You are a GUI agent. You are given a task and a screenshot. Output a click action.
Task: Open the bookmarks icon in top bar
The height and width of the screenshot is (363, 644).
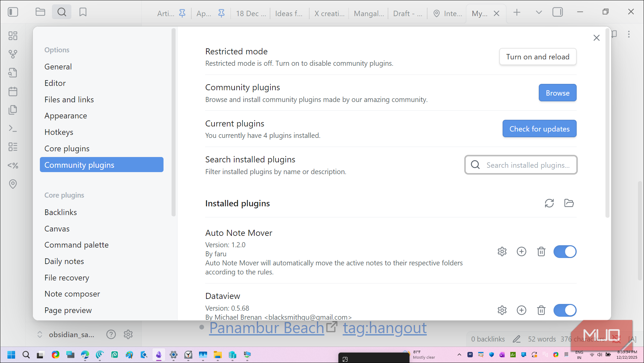83,12
